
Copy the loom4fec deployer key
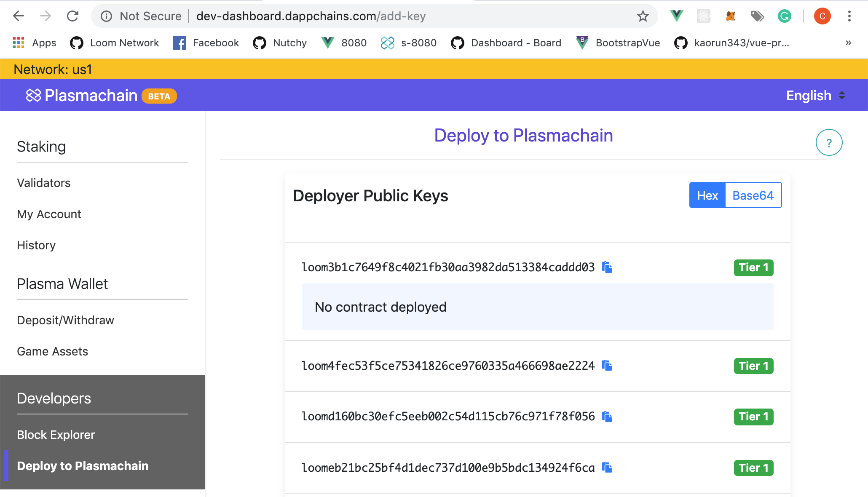(607, 366)
